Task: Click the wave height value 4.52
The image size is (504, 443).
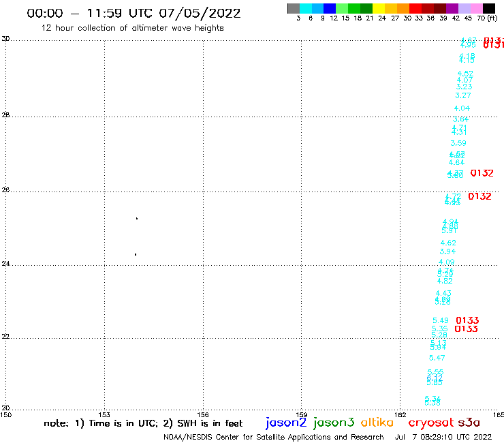Action: click(465, 74)
